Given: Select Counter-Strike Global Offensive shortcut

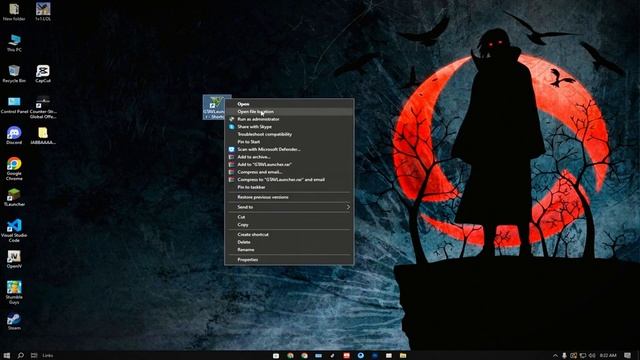Looking at the screenshot, I should tap(43, 108).
